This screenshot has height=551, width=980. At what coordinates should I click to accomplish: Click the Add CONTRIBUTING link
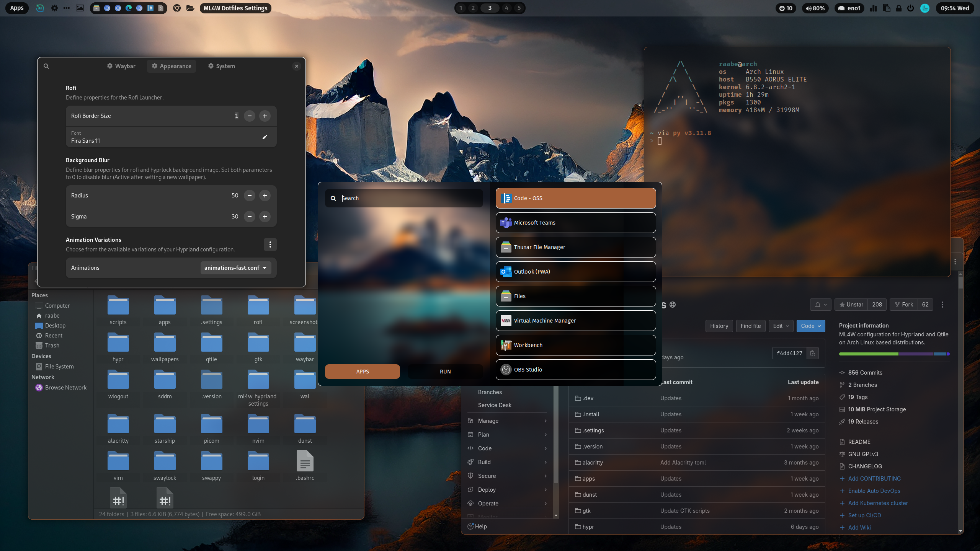(x=874, y=478)
